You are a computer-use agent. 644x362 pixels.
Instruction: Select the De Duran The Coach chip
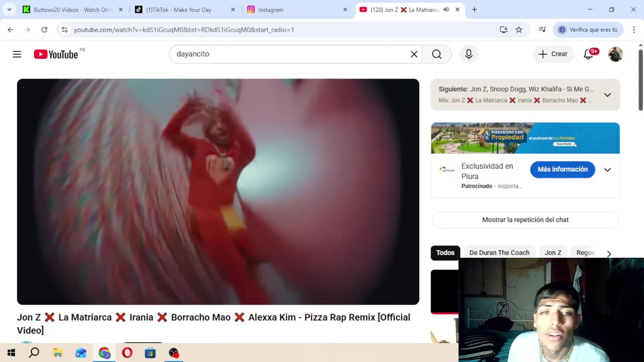tap(500, 253)
